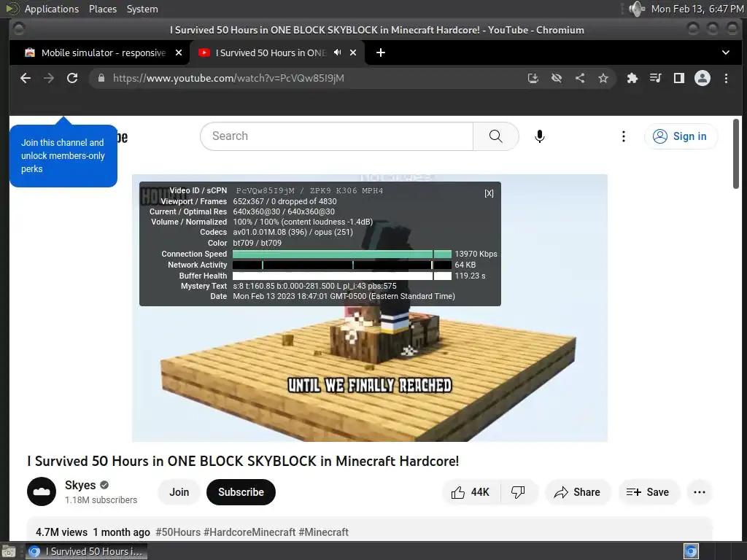The height and width of the screenshot is (560, 747).
Task: Click the Chromium icon in bottom-right panel
Action: (x=691, y=551)
